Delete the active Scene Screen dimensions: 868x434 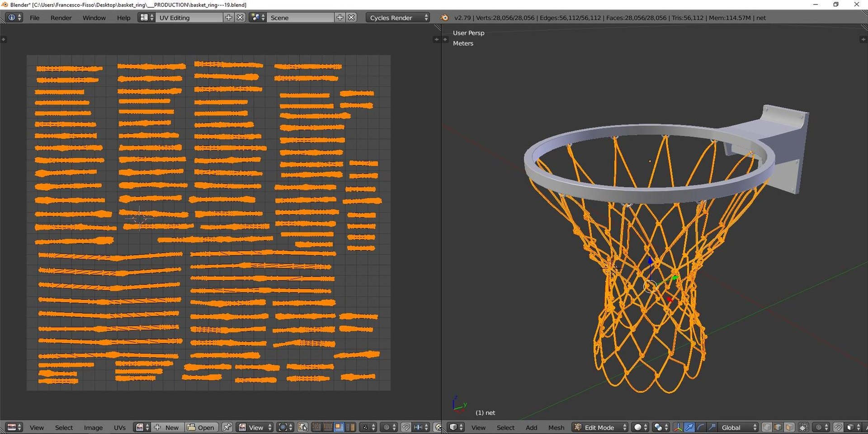[x=352, y=18]
